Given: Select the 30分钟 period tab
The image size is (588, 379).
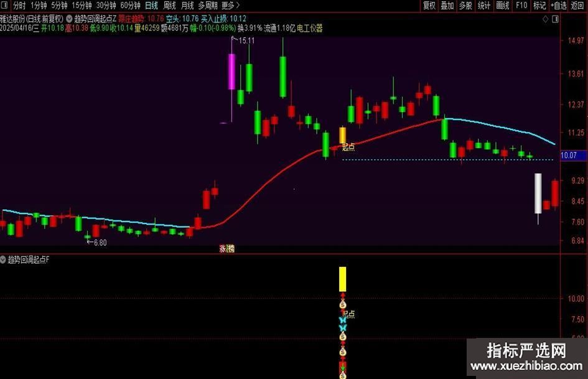Looking at the screenshot, I should point(106,6).
